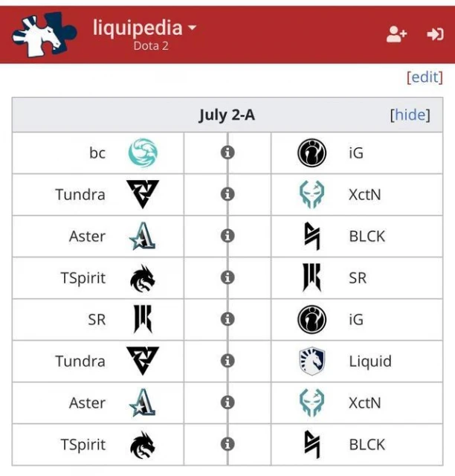Click the July 2-A table header
This screenshot has height=476, width=455.
point(227,115)
